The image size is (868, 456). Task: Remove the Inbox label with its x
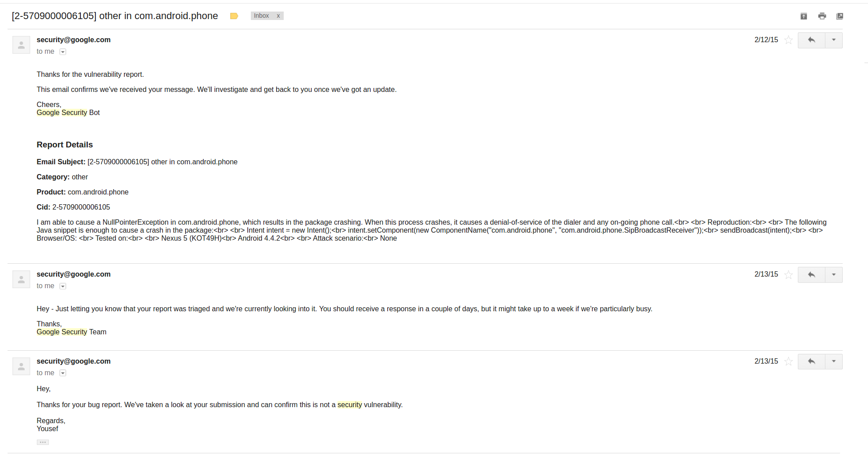coord(278,16)
